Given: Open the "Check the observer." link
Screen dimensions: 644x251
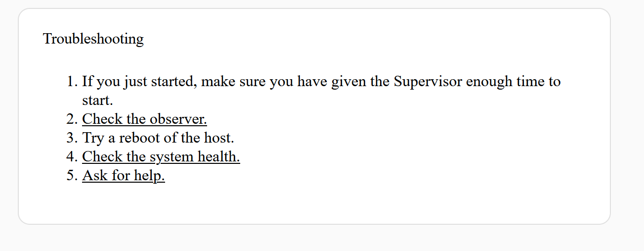Looking at the screenshot, I should [144, 119].
